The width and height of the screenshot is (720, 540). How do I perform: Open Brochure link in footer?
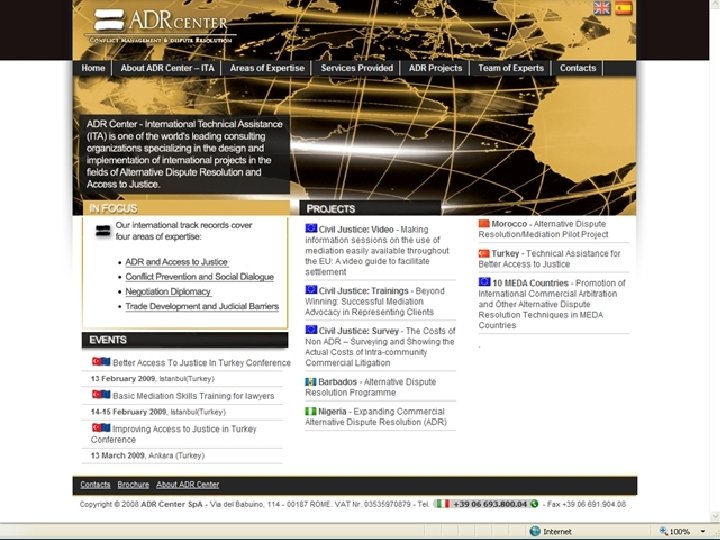pyautogui.click(x=133, y=484)
